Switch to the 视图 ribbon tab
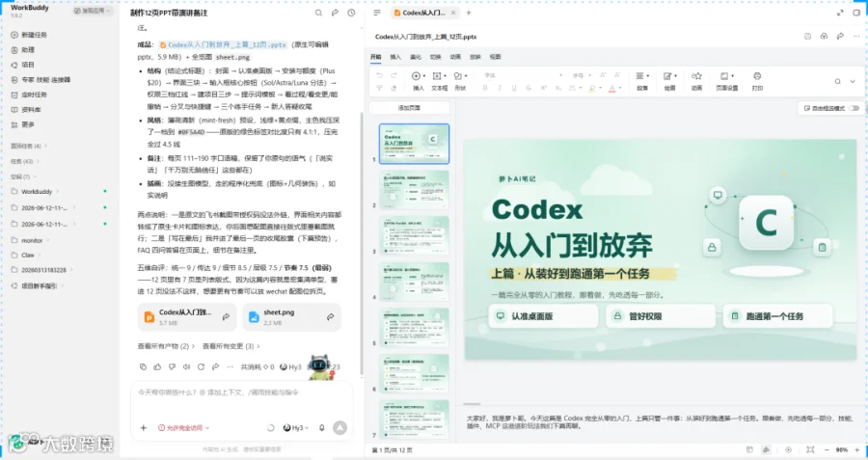The height and width of the screenshot is (460, 868). coord(495,57)
